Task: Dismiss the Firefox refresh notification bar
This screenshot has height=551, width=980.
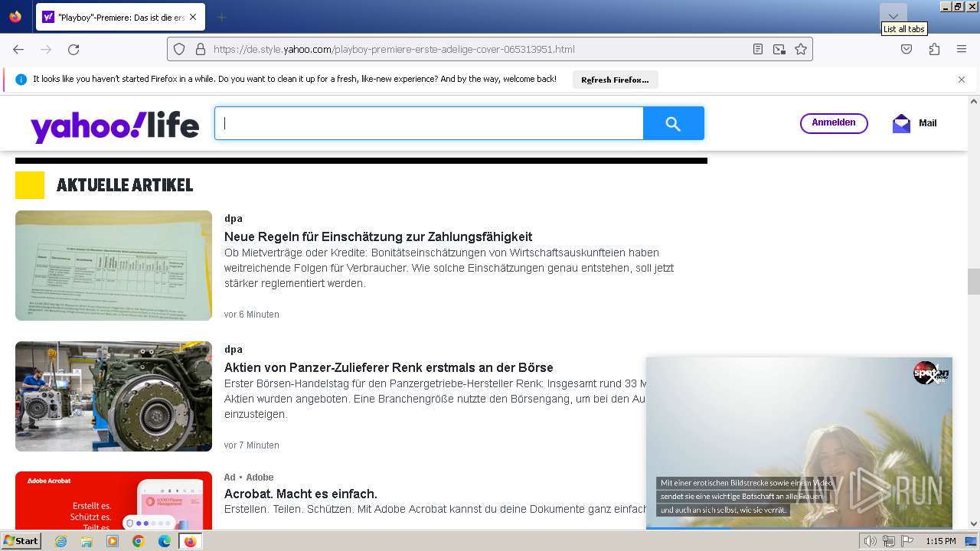Action: (962, 80)
